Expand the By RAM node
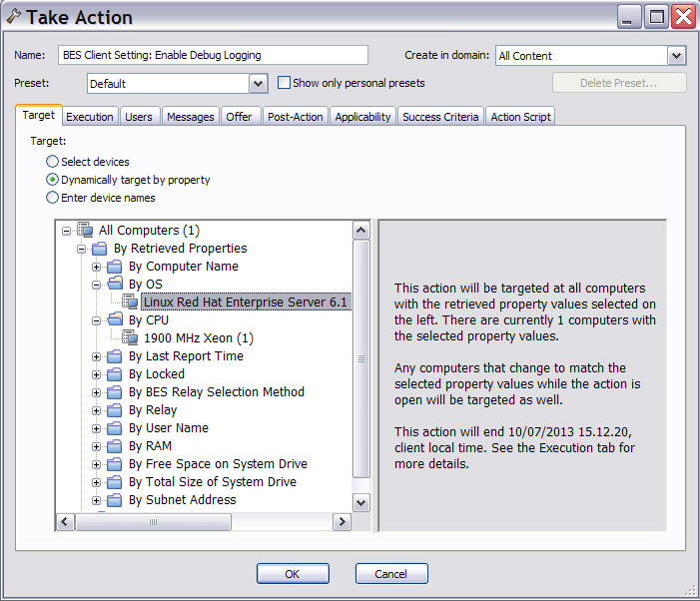 [x=97, y=446]
